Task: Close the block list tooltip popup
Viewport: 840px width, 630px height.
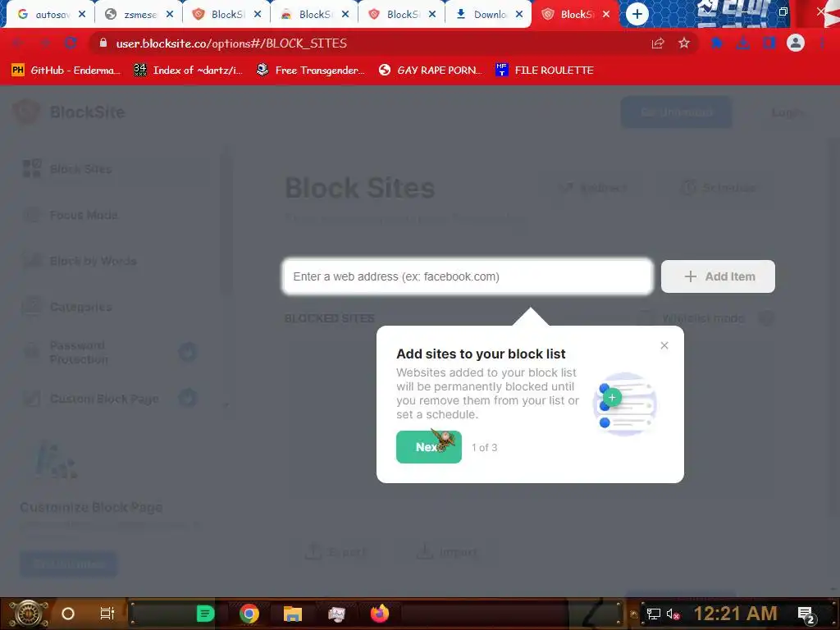Action: tap(664, 345)
